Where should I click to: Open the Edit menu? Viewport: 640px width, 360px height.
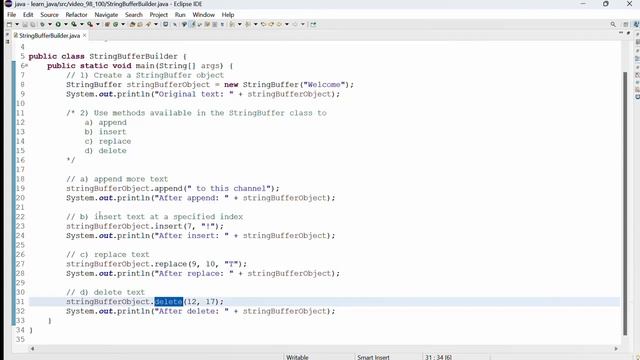click(28, 15)
